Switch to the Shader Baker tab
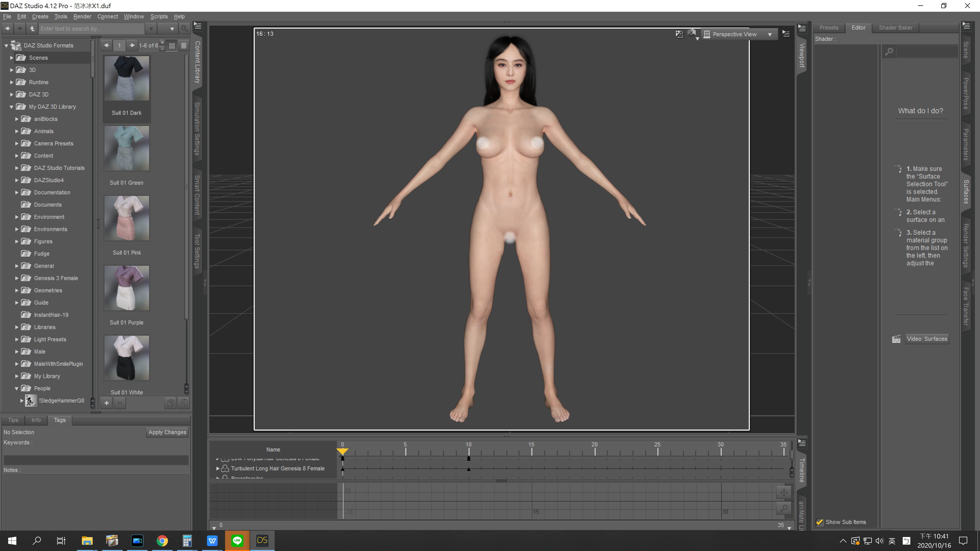The width and height of the screenshot is (980, 551). click(x=896, y=28)
